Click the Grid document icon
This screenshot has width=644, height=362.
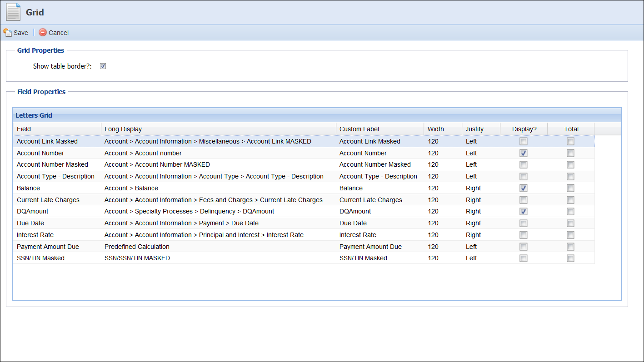tap(13, 12)
